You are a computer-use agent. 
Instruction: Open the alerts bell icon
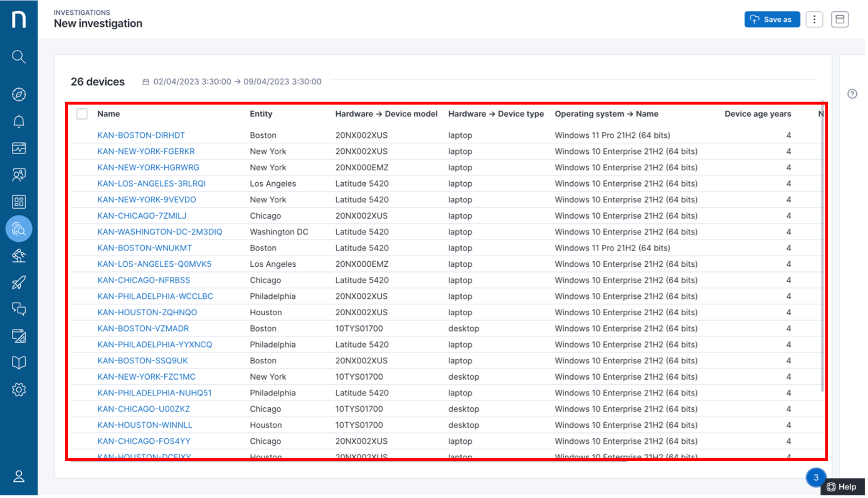[18, 121]
